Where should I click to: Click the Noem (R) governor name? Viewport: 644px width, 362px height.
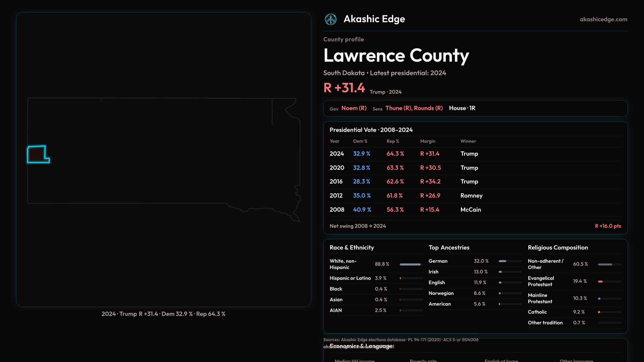point(354,108)
